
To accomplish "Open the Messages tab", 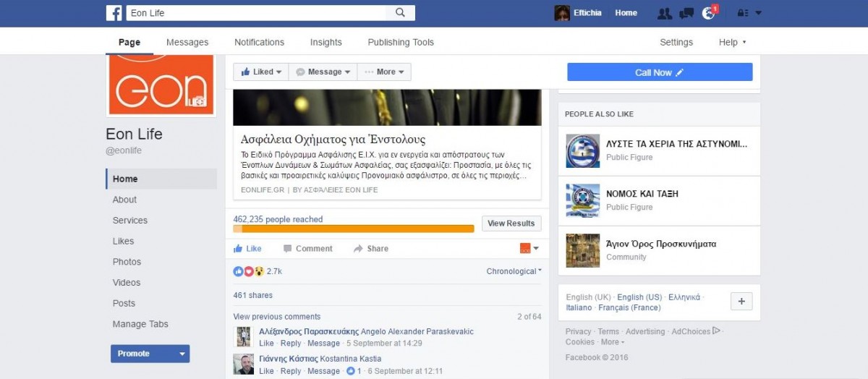I will [187, 42].
